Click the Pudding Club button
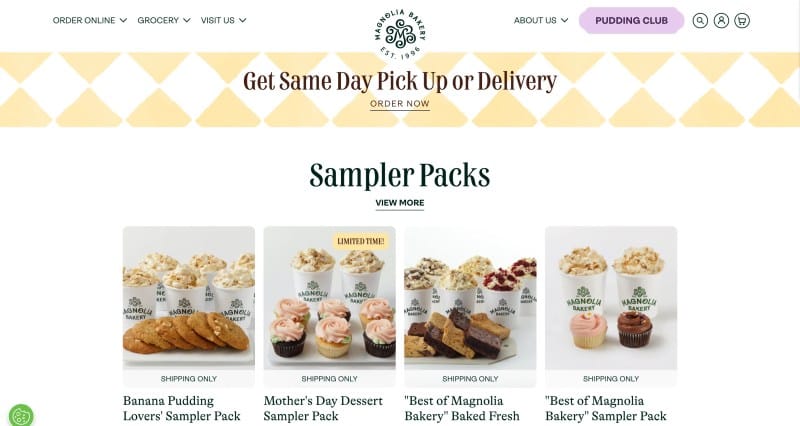 tap(631, 20)
